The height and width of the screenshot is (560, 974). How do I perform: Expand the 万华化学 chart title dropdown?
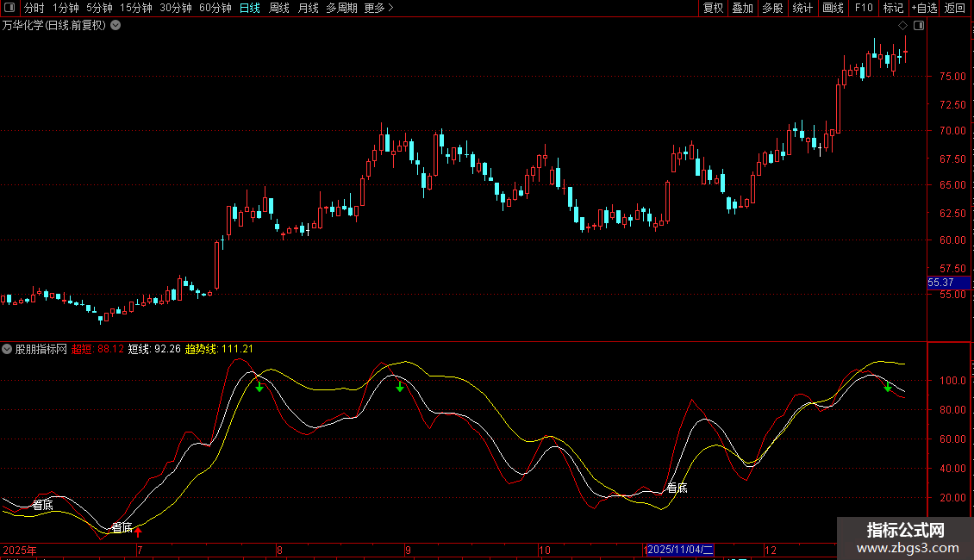(116, 26)
